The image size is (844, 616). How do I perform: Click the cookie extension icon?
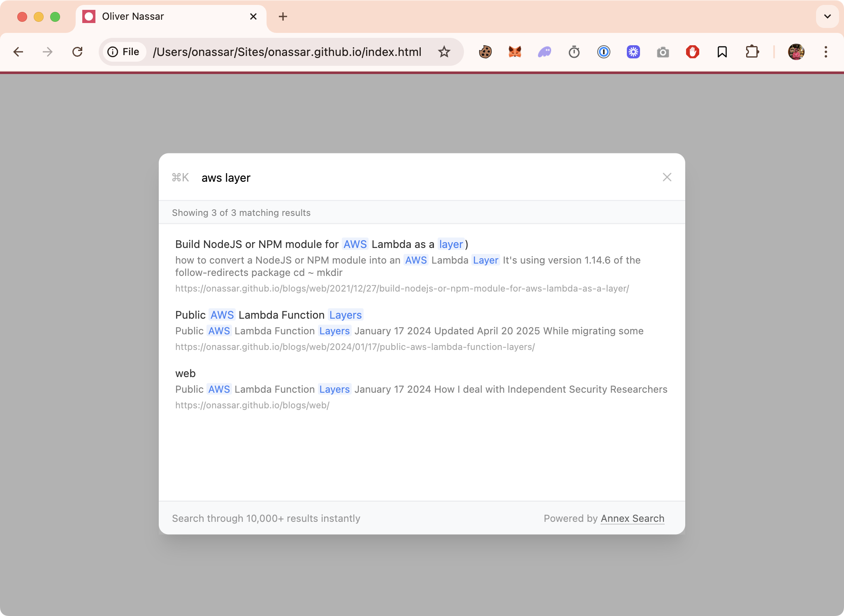(485, 52)
